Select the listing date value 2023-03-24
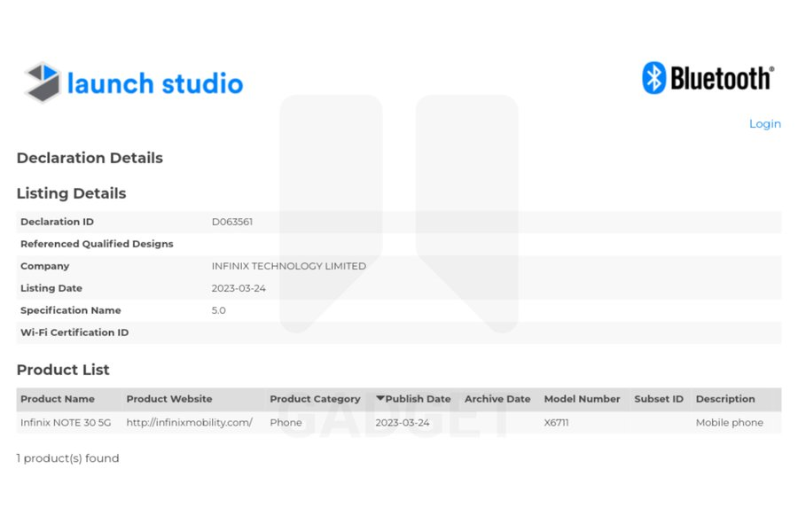 [x=239, y=288]
